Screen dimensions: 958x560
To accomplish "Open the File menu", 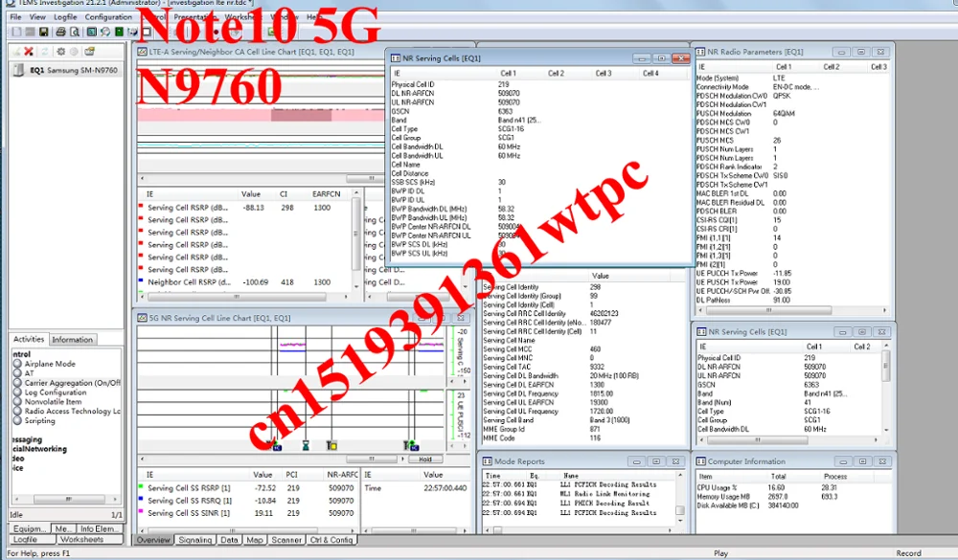I will (x=16, y=17).
